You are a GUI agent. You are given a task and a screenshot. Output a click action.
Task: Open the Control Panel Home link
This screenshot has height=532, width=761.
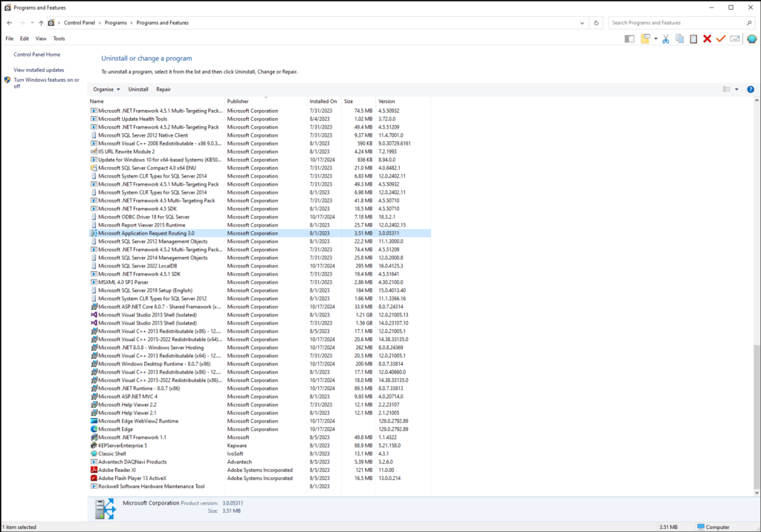[37, 55]
